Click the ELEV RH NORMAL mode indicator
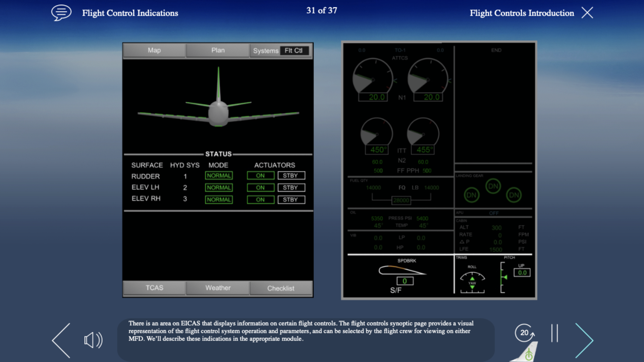The height and width of the screenshot is (362, 644). [219, 200]
